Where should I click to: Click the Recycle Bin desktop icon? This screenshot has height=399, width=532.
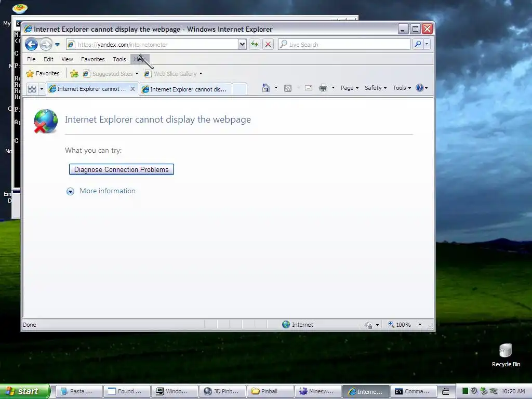click(x=506, y=355)
